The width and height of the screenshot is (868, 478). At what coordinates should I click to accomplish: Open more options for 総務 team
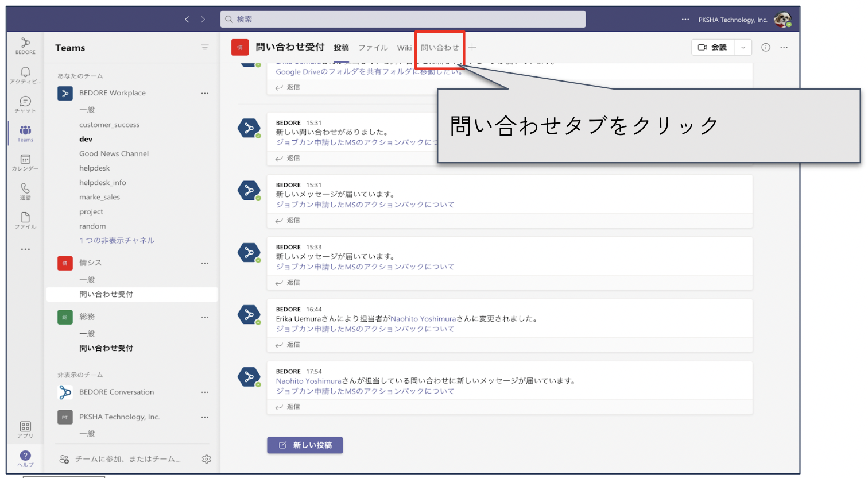(205, 317)
